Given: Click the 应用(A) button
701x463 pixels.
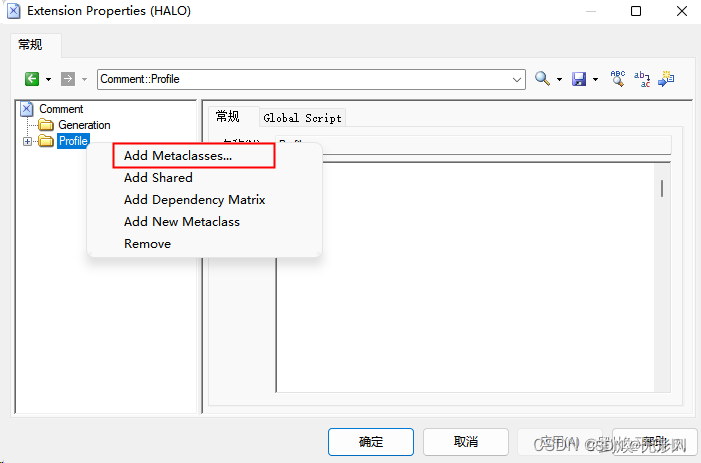Looking at the screenshot, I should click(x=560, y=442).
